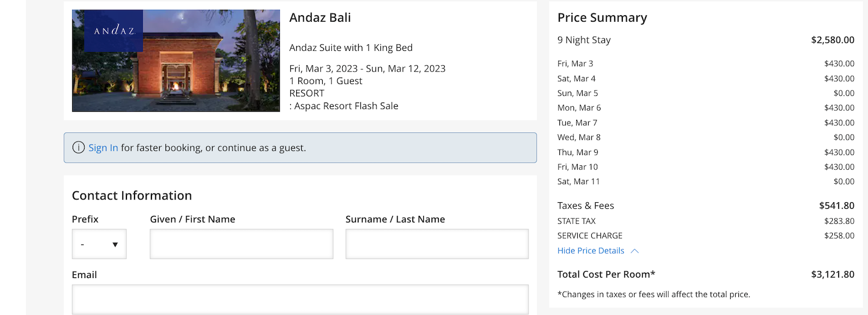Click Sign In for faster booking
This screenshot has width=868, height=315.
103,147
